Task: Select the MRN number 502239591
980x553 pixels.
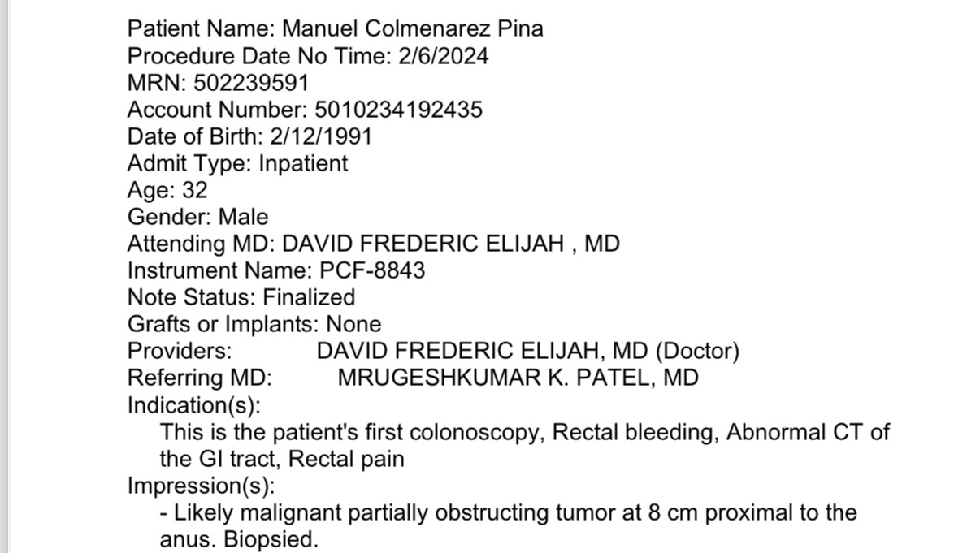Action: coord(251,83)
